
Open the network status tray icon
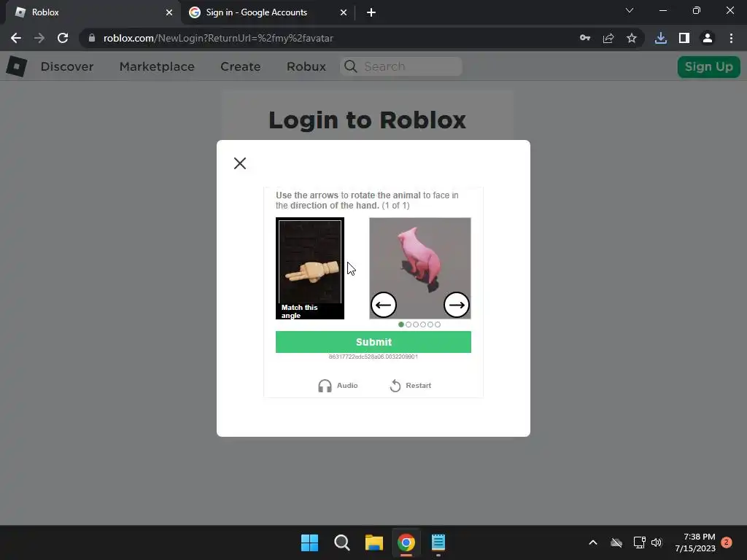coord(639,542)
